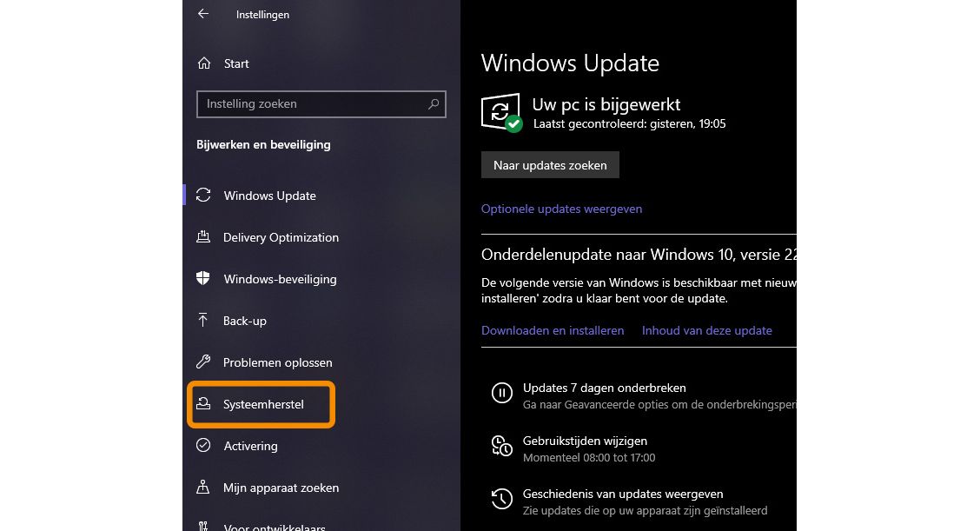Click the Delivery Optimization icon
The width and height of the screenshot is (980, 531).
click(203, 237)
